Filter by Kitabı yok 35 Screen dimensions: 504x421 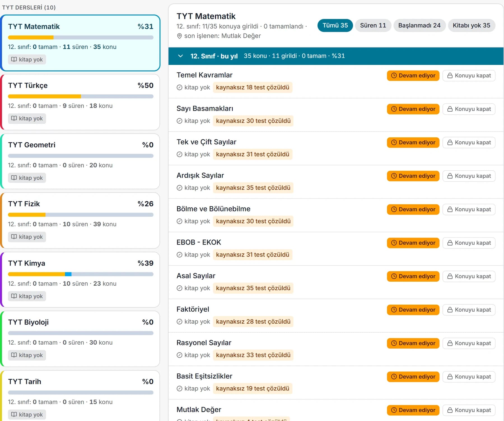click(x=472, y=25)
